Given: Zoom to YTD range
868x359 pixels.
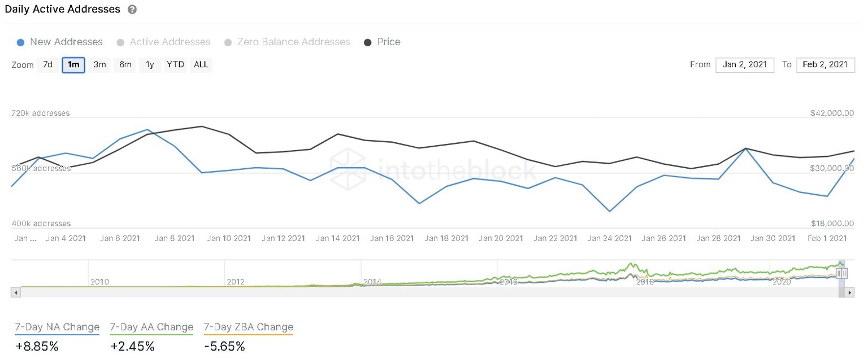Looking at the screenshot, I should pyautogui.click(x=175, y=65).
